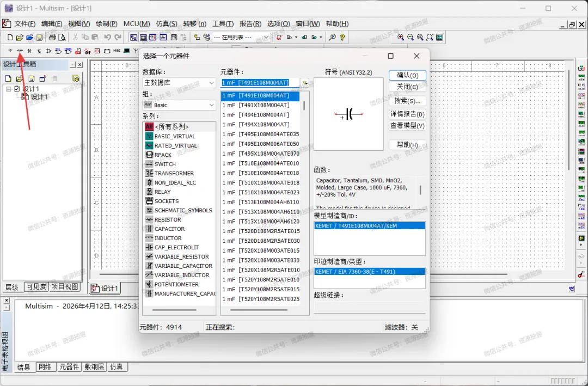
Task: Toggle the spreadsheet view toolbar icon
Action: coord(143,37)
